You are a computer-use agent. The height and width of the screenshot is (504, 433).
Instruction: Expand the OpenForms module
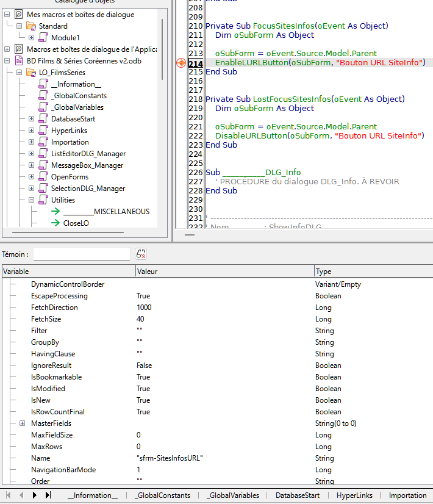click(x=31, y=176)
